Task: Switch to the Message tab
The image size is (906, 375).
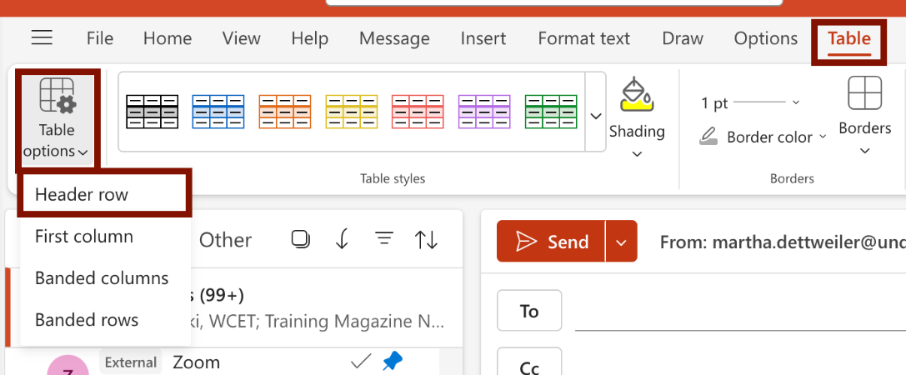Action: point(395,39)
